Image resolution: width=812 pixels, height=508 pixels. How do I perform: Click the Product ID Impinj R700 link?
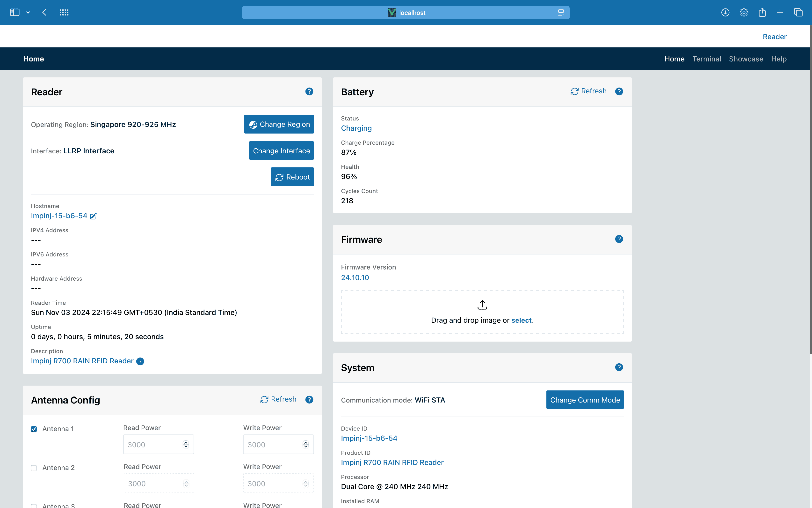[392, 462]
